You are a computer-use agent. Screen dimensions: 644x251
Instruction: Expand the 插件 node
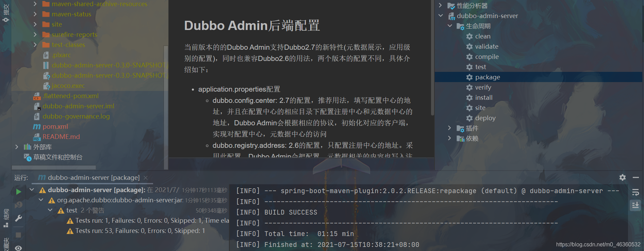coord(450,128)
